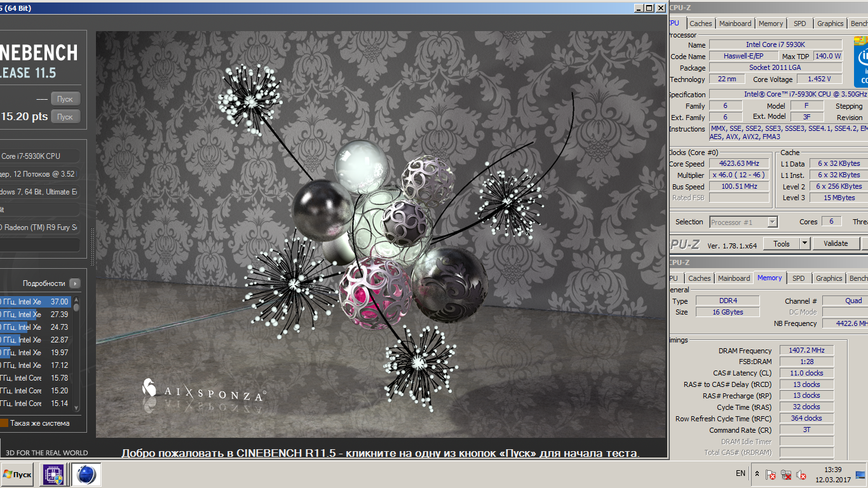Switch to Memory tab in upper CPU-Z window

(771, 24)
